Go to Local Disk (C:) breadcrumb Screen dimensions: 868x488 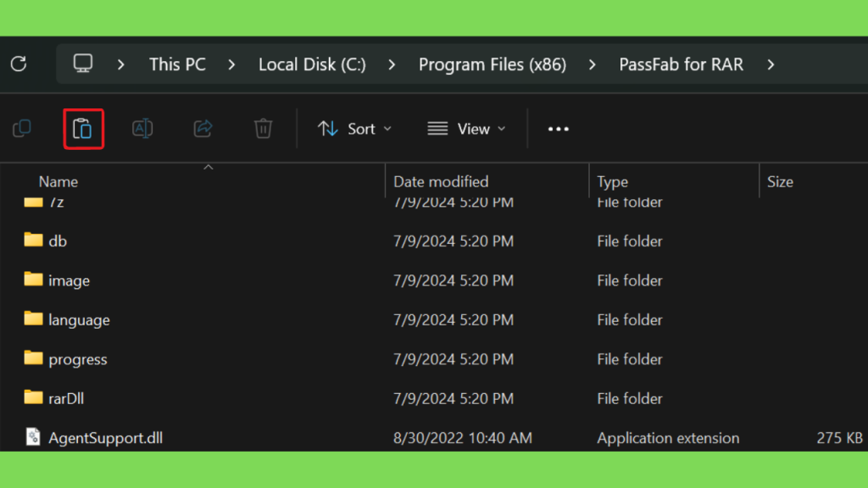pyautogui.click(x=312, y=64)
